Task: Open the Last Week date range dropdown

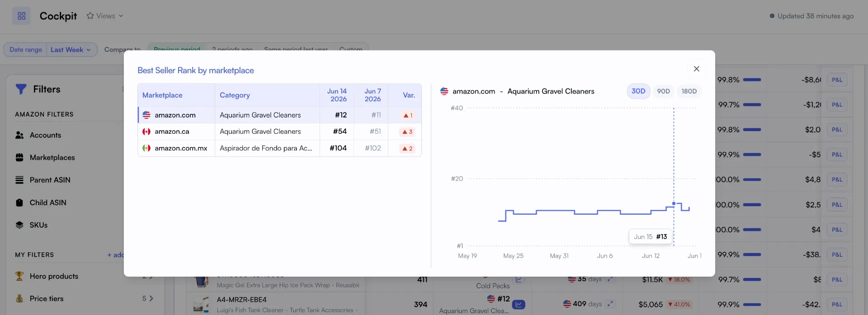Action: [71, 50]
